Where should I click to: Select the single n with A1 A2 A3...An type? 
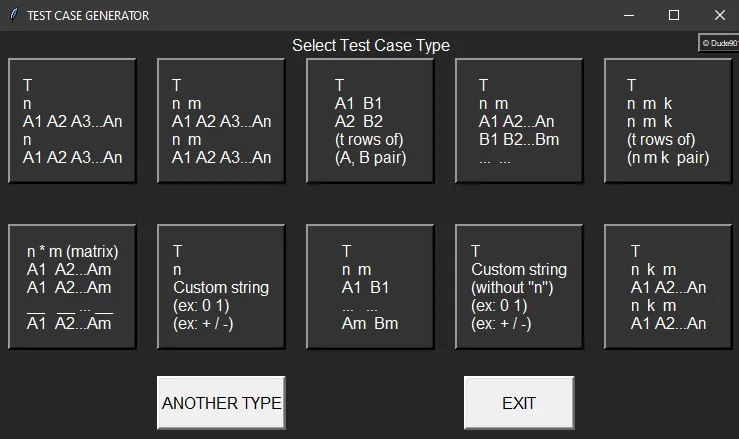pos(73,121)
